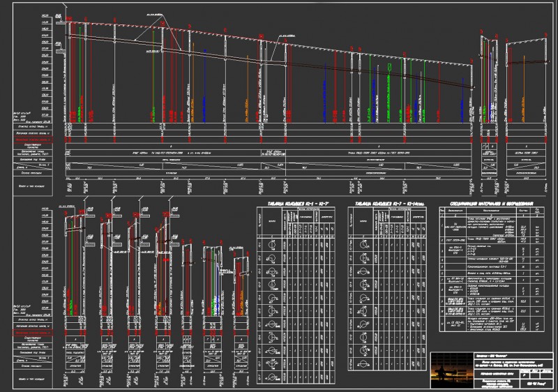Click the sunset photo in the title block
This screenshot has width=558, height=392.
point(451,370)
